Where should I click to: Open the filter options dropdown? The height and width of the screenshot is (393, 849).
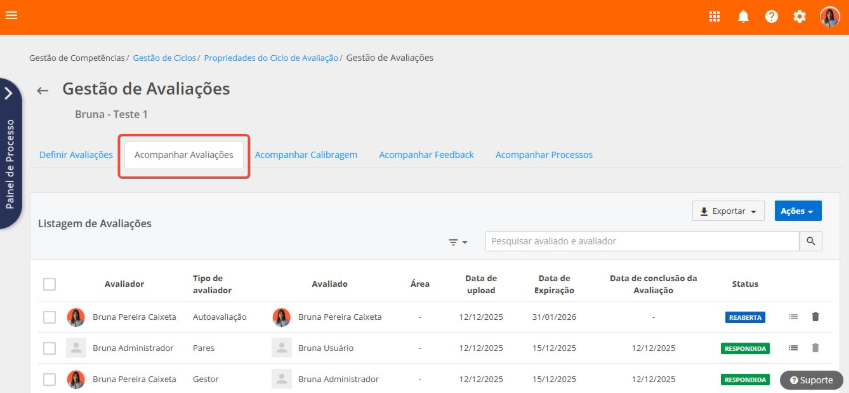[x=458, y=243]
